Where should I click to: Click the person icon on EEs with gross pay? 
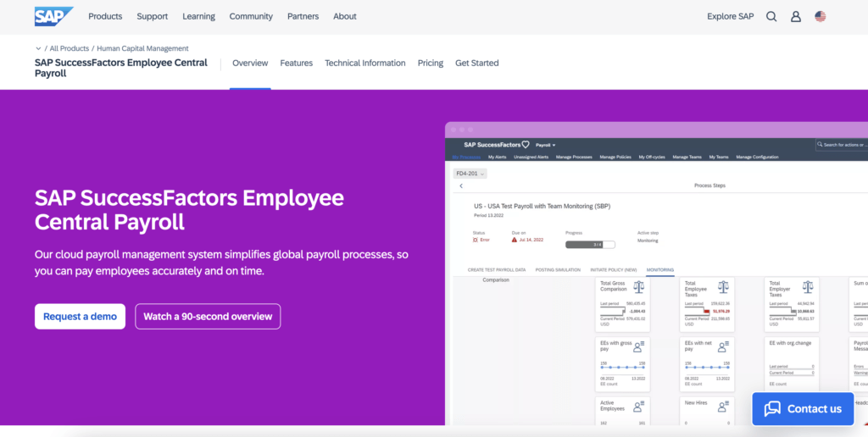pos(636,346)
